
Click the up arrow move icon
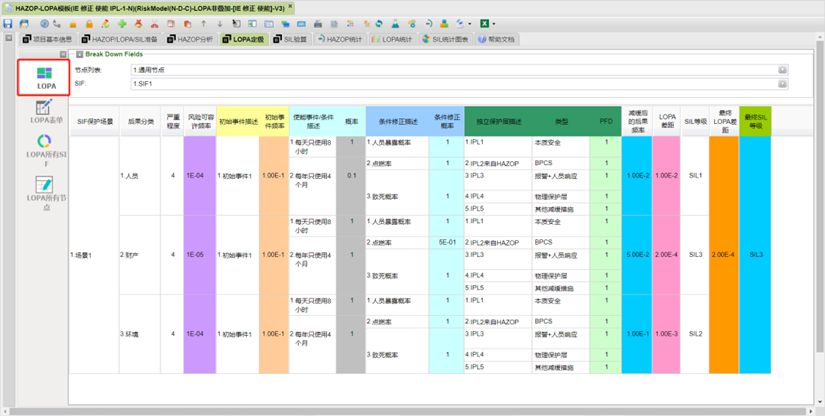[x=204, y=23]
